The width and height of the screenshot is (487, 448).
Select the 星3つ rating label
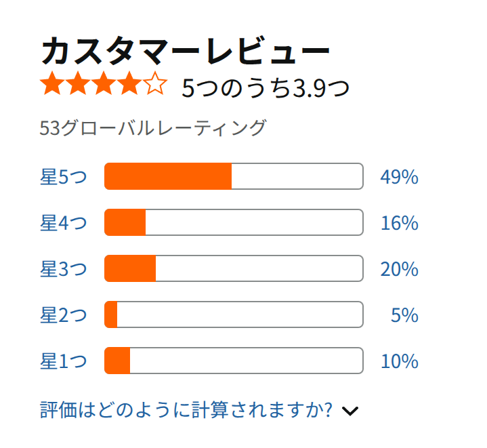click(x=64, y=268)
